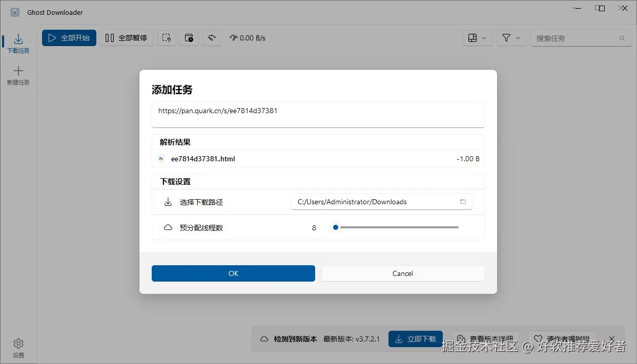Viewport: 637px width, 364px height.
Task: Click the URL text box in the dialog
Action: [318, 115]
